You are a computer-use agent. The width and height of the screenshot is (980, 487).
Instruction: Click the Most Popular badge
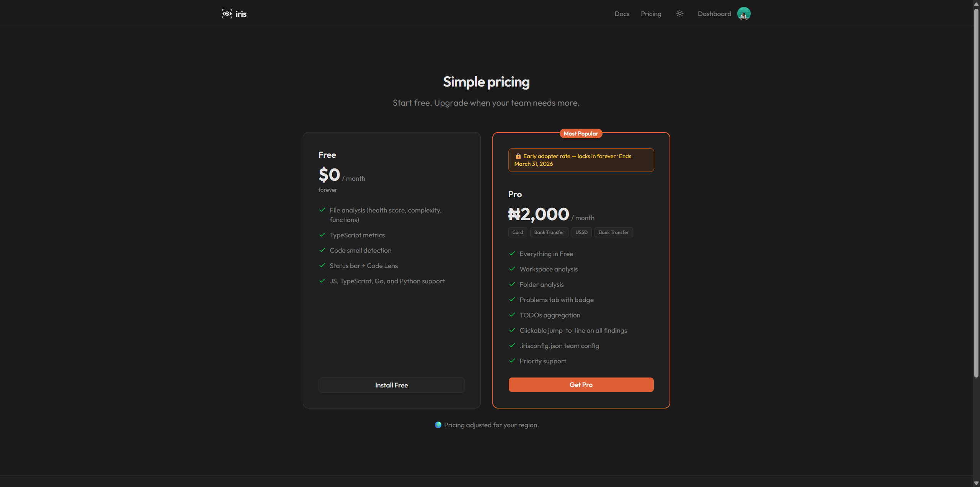pos(581,133)
